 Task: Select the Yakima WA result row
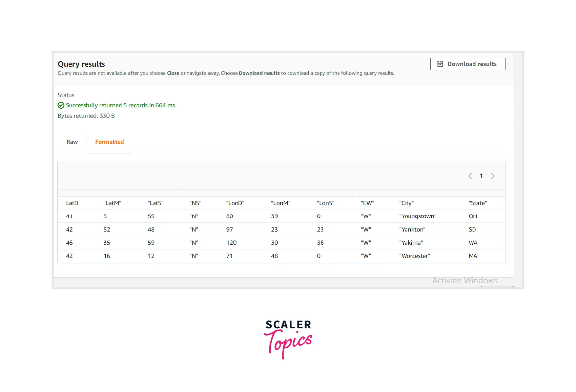pyautogui.click(x=271, y=242)
